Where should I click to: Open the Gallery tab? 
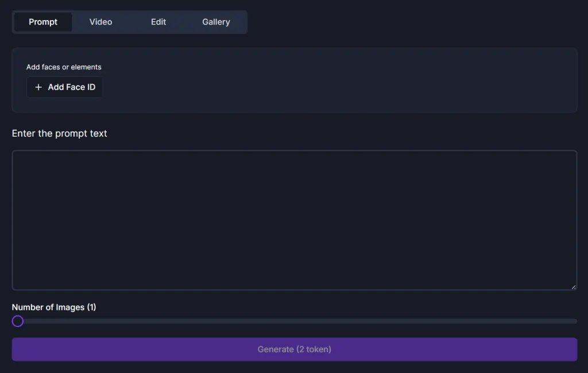(216, 22)
